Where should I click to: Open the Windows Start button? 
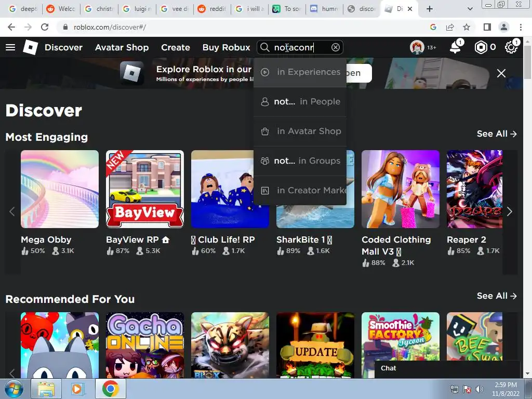pyautogui.click(x=14, y=389)
